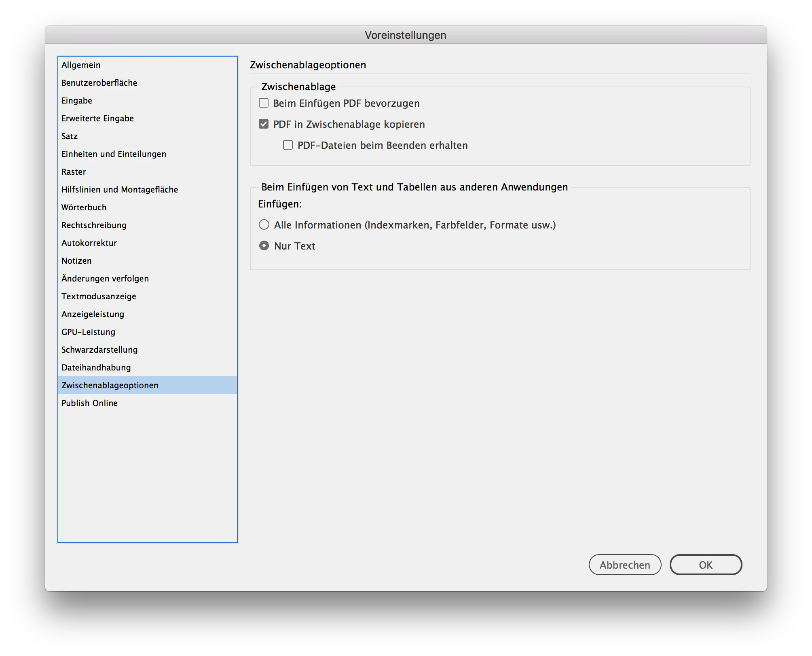Viewport: 812px width, 656px height.
Task: Open Dateihandhabung preferences
Action: click(x=96, y=368)
